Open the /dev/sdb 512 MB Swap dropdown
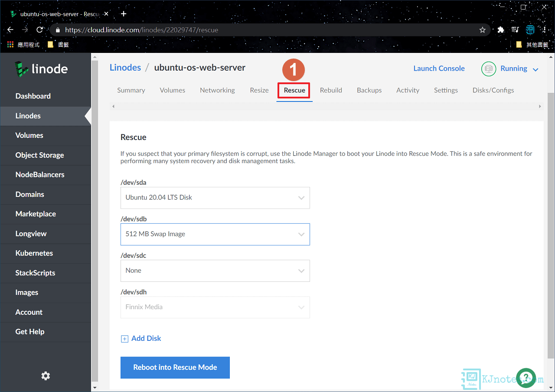555x392 pixels. click(215, 234)
